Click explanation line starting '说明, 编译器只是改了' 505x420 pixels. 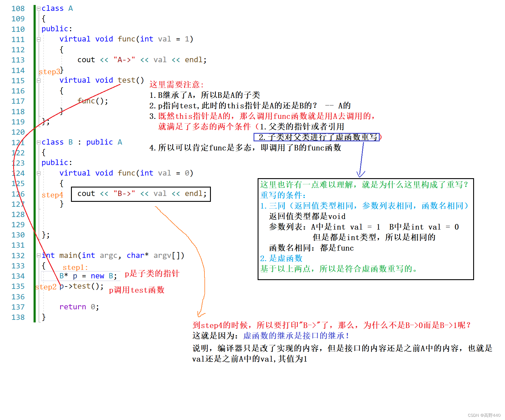(342, 348)
